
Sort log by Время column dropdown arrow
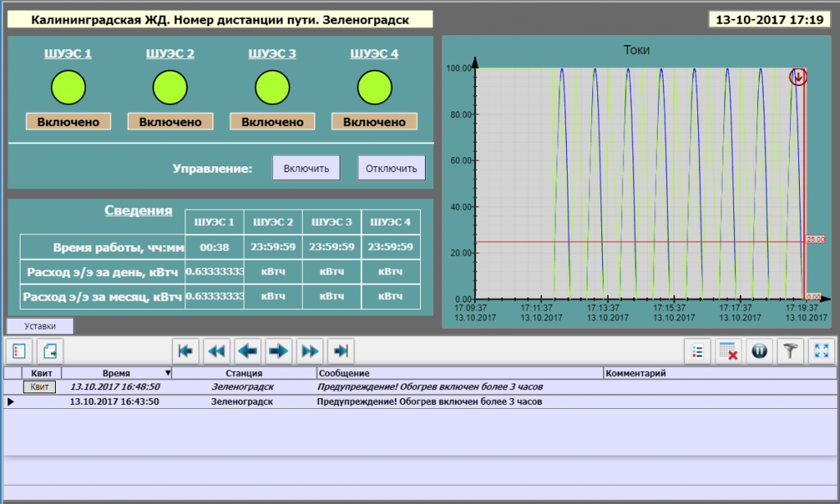(x=167, y=373)
